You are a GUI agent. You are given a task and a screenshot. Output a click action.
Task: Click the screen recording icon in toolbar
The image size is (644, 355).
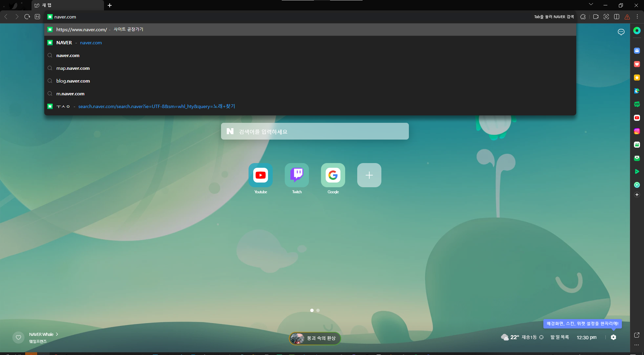click(x=596, y=17)
